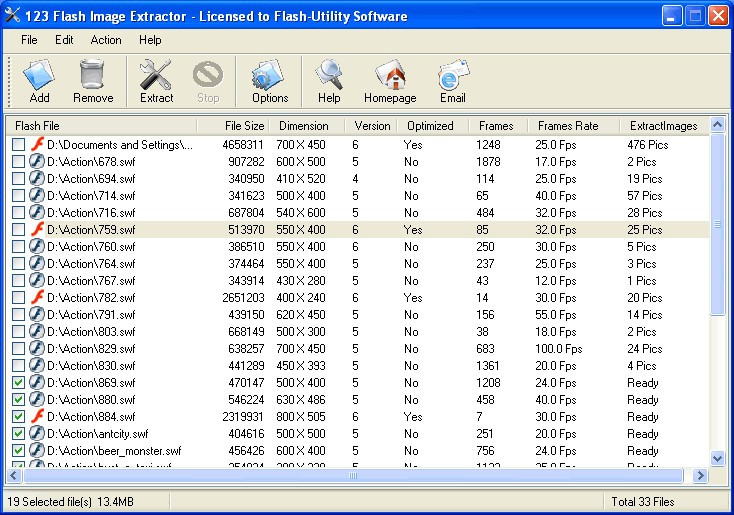Click the Help magnifier toolbar icon
Image resolution: width=734 pixels, height=515 pixels.
click(329, 74)
